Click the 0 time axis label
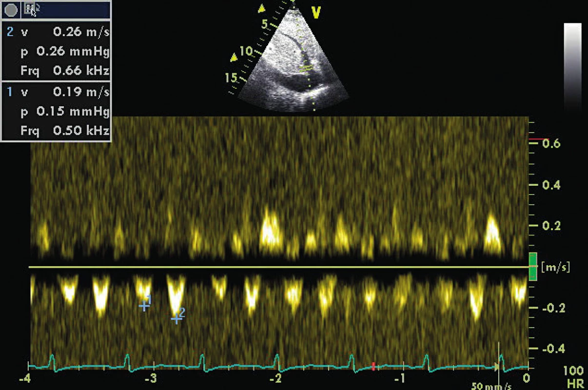Viewport: 588px width, 390px height. pyautogui.click(x=526, y=378)
